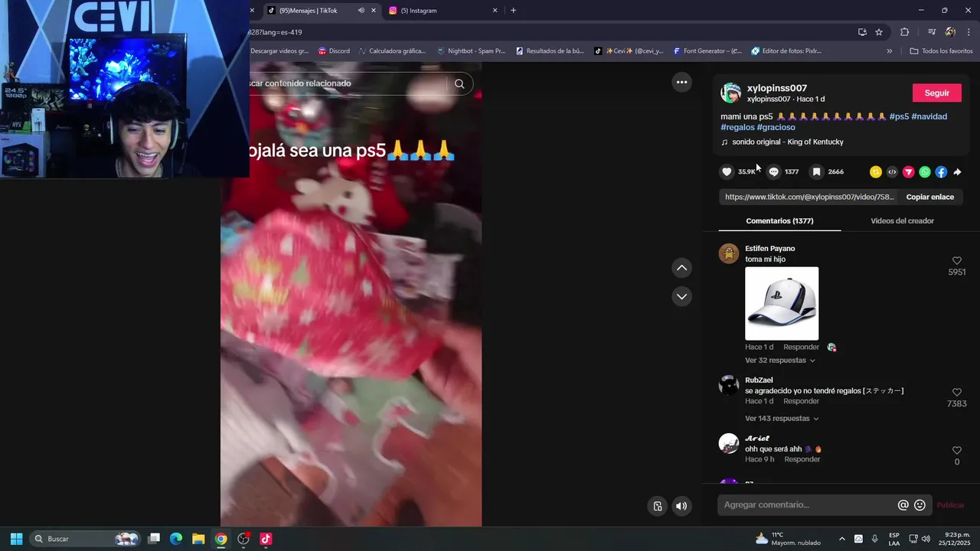The image size is (980, 551).
Task: Click Copiar enlace button
Action: [x=929, y=197]
